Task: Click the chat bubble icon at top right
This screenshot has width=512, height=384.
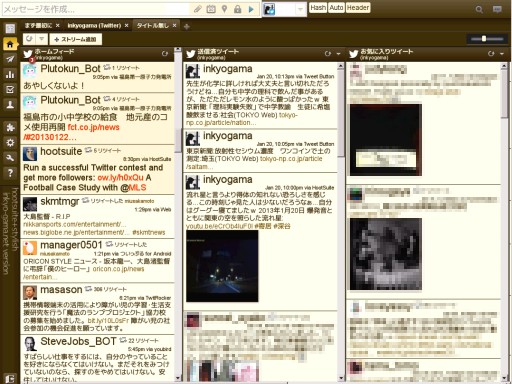Action: point(497,9)
